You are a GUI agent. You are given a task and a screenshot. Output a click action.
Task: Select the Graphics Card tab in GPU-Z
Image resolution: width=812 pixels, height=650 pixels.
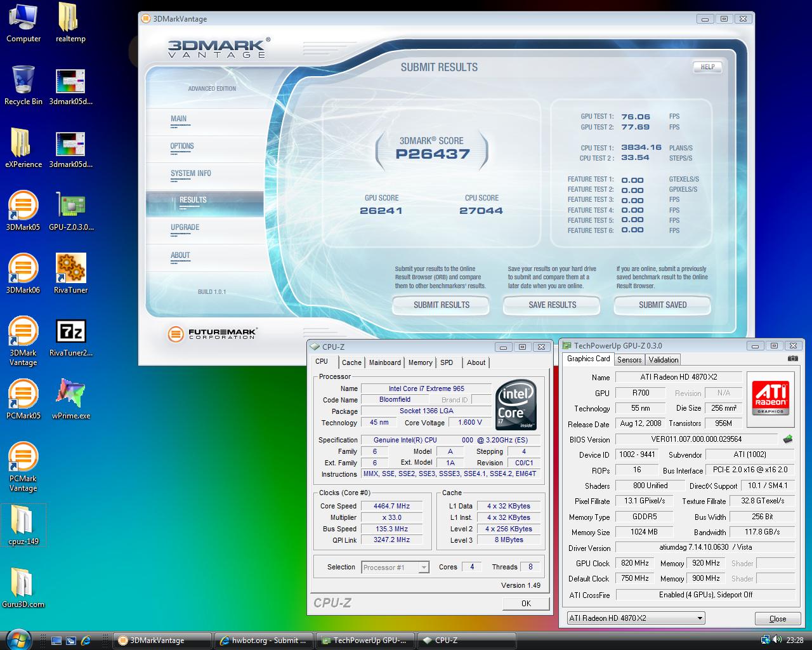pyautogui.click(x=588, y=359)
